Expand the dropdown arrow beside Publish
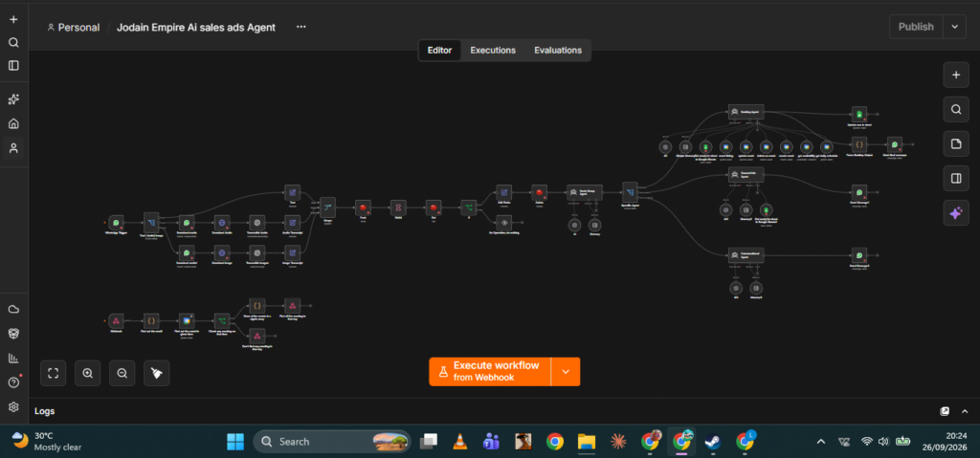980x458 pixels. coord(954,27)
